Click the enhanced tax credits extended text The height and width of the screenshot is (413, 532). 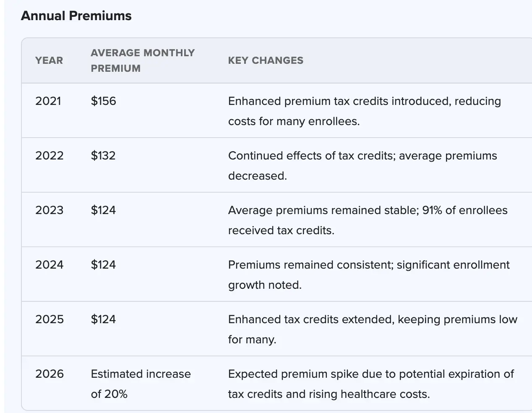[x=372, y=329]
